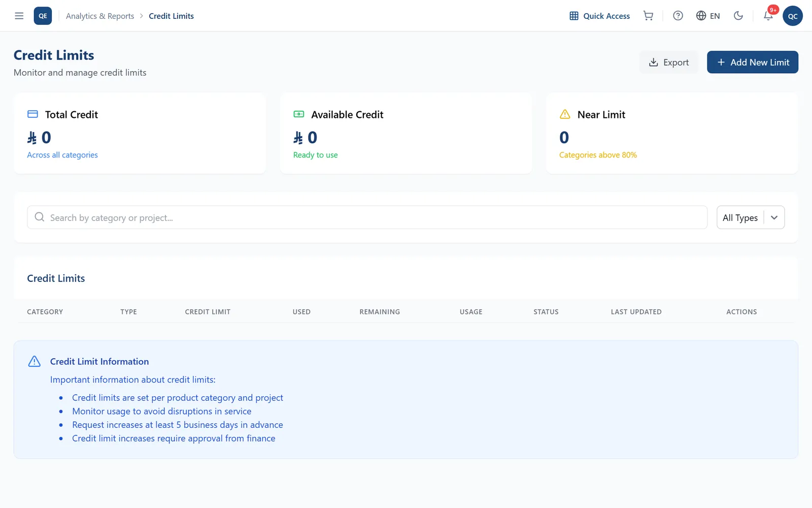Click the STATUS column header
The height and width of the screenshot is (508, 812).
pos(546,312)
